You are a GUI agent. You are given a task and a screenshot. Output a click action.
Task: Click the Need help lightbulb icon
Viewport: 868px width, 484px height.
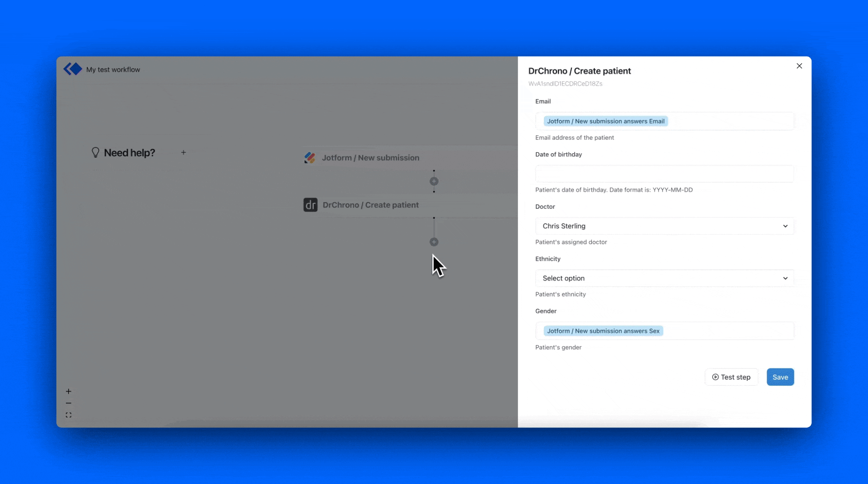pyautogui.click(x=95, y=152)
